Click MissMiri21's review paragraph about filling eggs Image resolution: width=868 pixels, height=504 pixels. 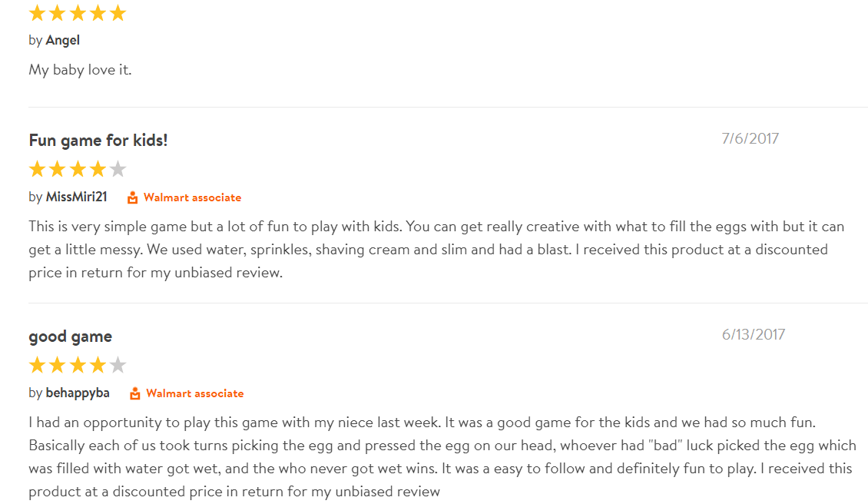pyautogui.click(x=437, y=250)
